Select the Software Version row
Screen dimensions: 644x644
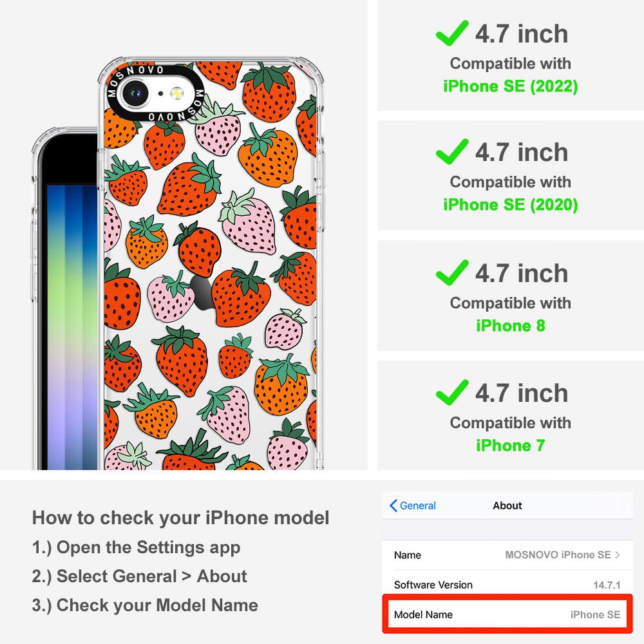pos(507,585)
